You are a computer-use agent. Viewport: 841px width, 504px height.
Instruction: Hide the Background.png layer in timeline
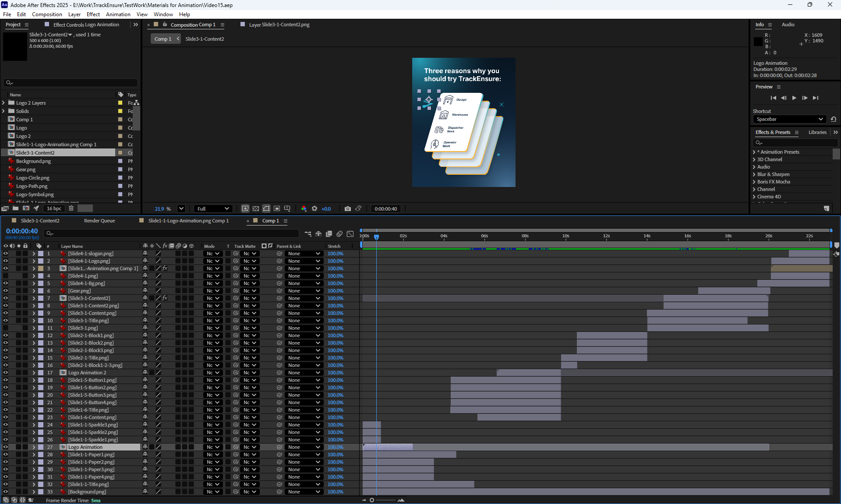pos(6,492)
